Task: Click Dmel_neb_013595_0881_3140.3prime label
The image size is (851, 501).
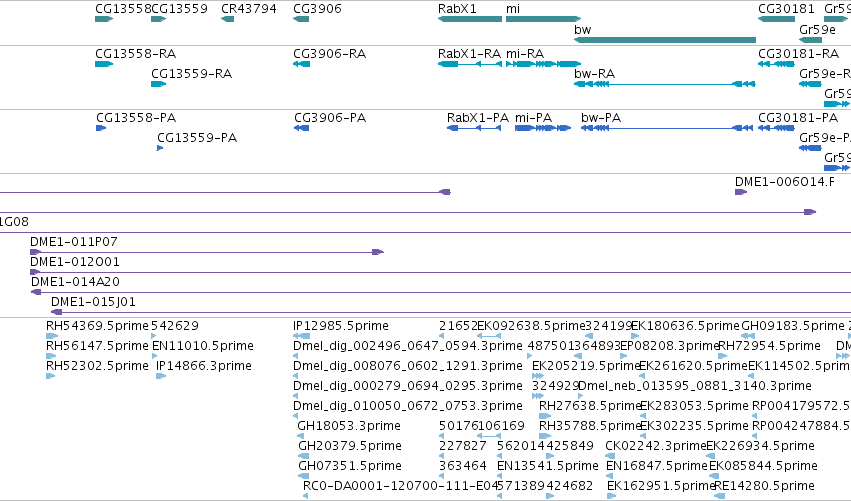Action: tap(695, 386)
